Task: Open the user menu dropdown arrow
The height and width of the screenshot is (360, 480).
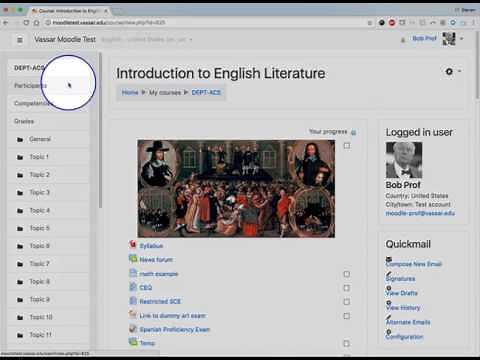Action: coord(462,39)
